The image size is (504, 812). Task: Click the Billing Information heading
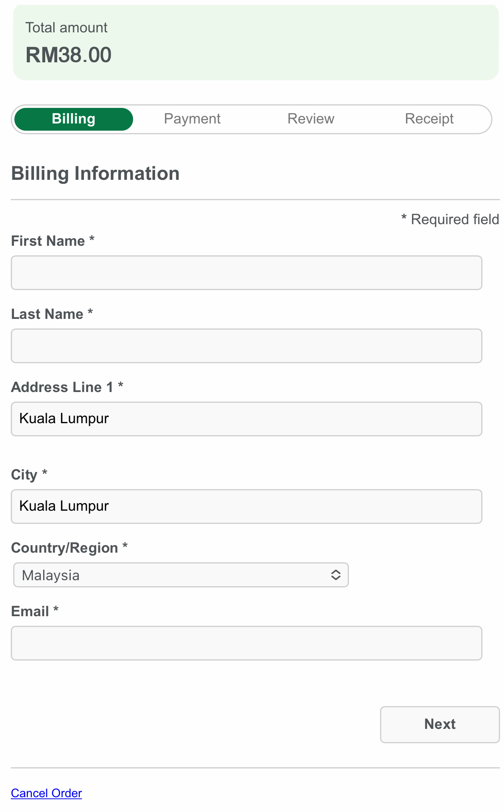point(95,173)
